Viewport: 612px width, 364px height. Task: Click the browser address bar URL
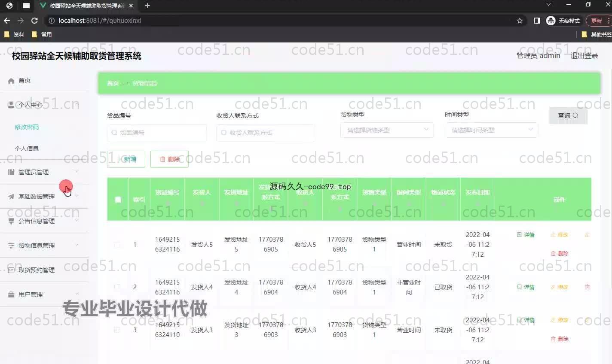pos(100,21)
